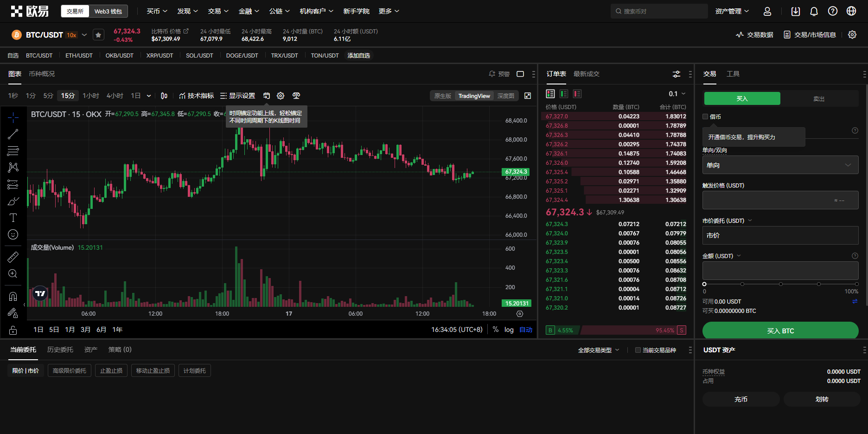Switch to Web3 钱包 mode
The width and height of the screenshot is (868, 434).
point(108,11)
